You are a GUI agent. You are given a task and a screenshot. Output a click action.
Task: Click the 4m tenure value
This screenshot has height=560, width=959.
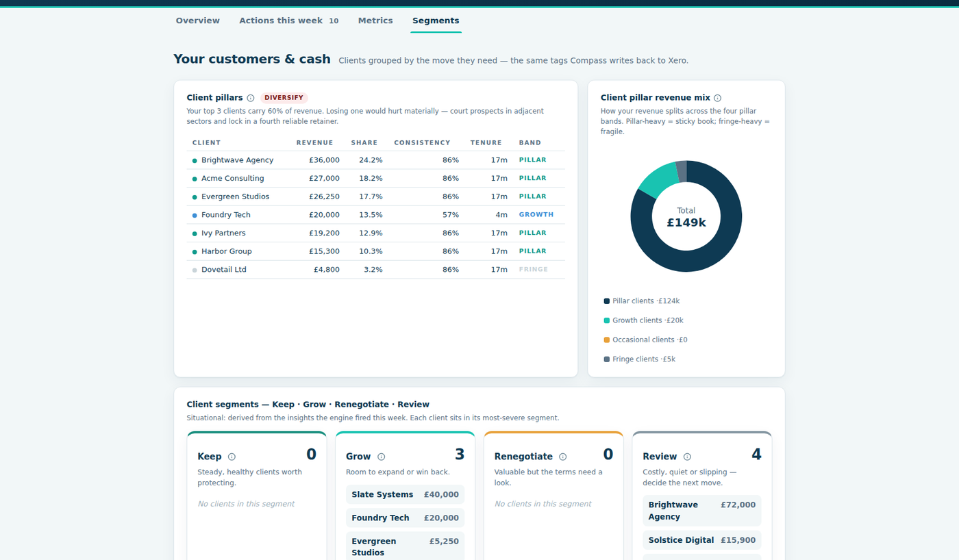501,215
